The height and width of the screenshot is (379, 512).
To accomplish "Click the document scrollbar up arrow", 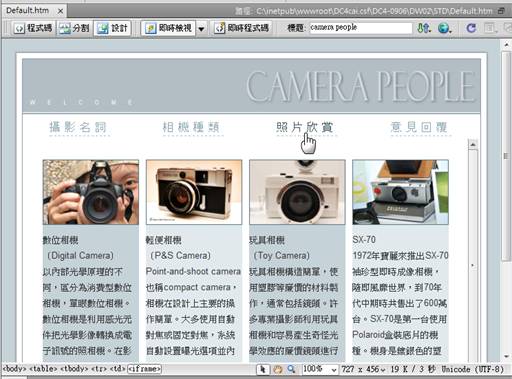I will pos(506,45).
